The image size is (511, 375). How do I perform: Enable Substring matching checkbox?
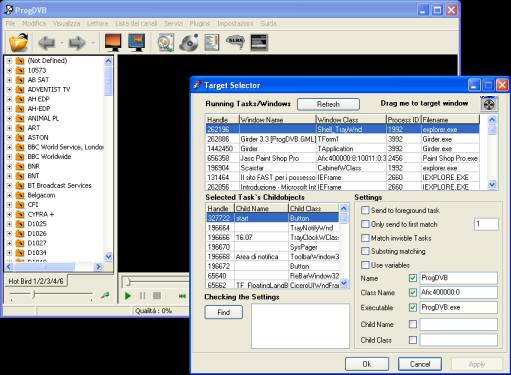pyautogui.click(x=365, y=251)
